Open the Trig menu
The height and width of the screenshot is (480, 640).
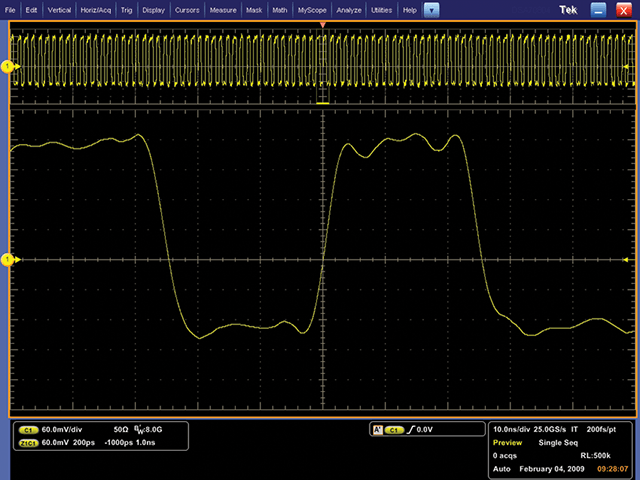pos(126,10)
